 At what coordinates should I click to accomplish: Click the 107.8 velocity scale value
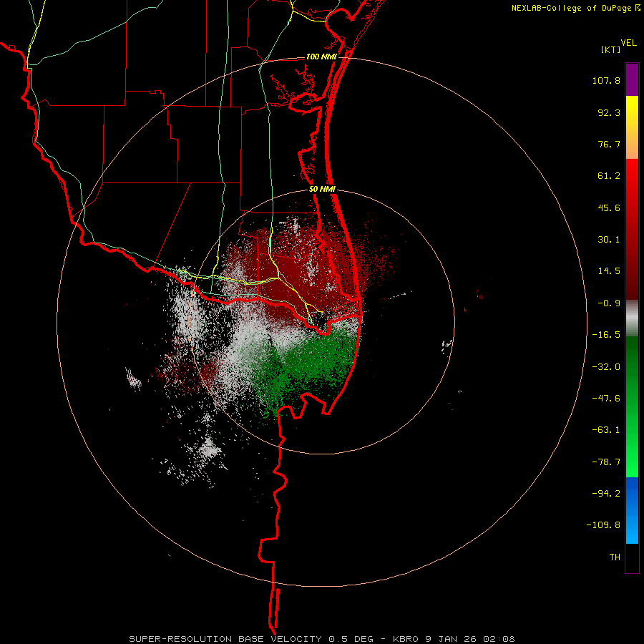click(606, 80)
